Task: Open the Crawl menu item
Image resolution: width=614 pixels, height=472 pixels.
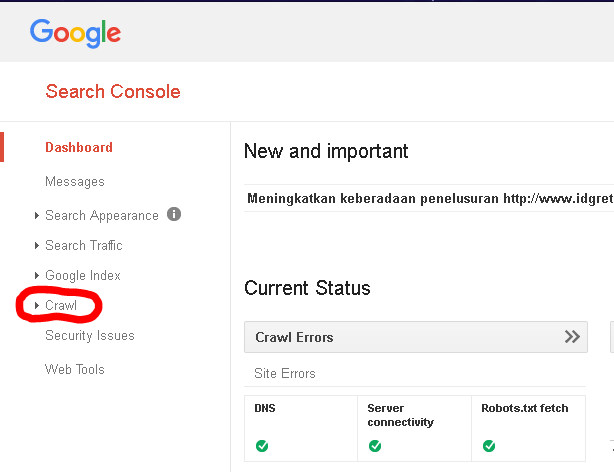Action: coord(61,306)
